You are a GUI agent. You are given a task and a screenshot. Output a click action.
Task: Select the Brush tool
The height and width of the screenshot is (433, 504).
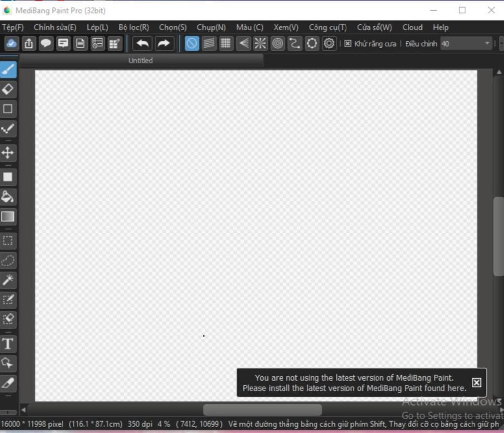(8, 69)
